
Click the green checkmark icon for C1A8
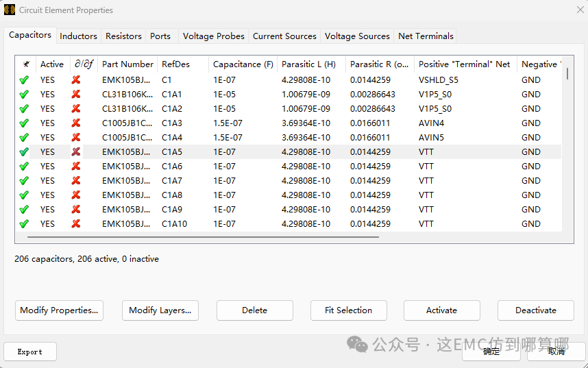[24, 195]
